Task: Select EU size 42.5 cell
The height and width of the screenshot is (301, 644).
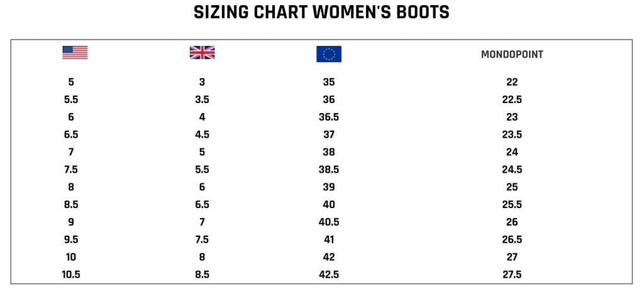Action: 328,275
